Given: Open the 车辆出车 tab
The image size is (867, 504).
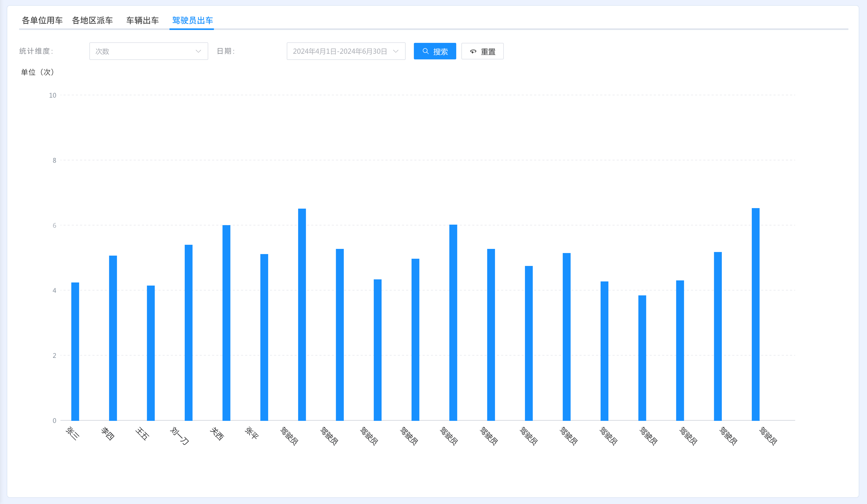Looking at the screenshot, I should tap(142, 20).
